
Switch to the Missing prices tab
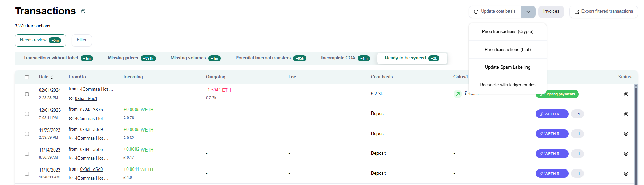(131, 58)
